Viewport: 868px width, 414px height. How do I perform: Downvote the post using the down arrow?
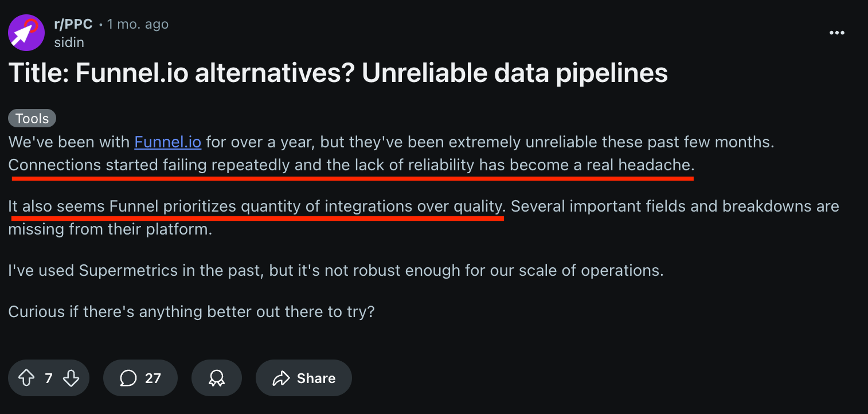[71, 378]
